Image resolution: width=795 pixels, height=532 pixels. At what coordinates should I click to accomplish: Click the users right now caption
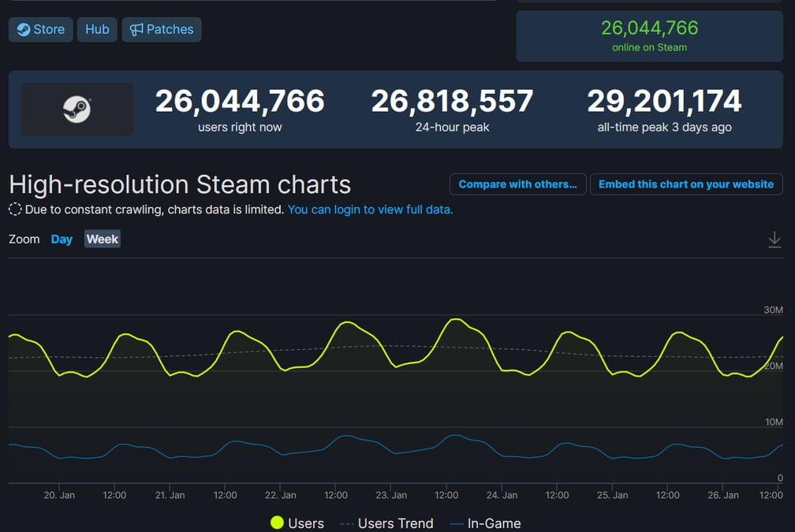(x=240, y=127)
